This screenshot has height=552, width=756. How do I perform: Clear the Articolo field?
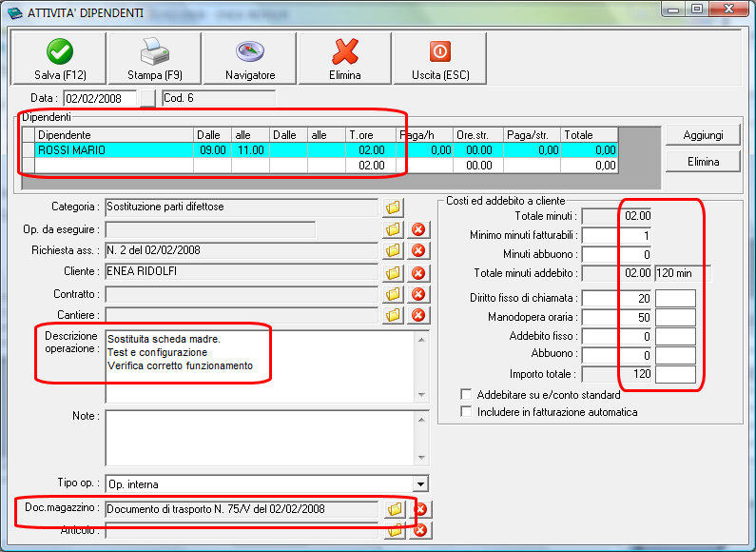tap(420, 530)
